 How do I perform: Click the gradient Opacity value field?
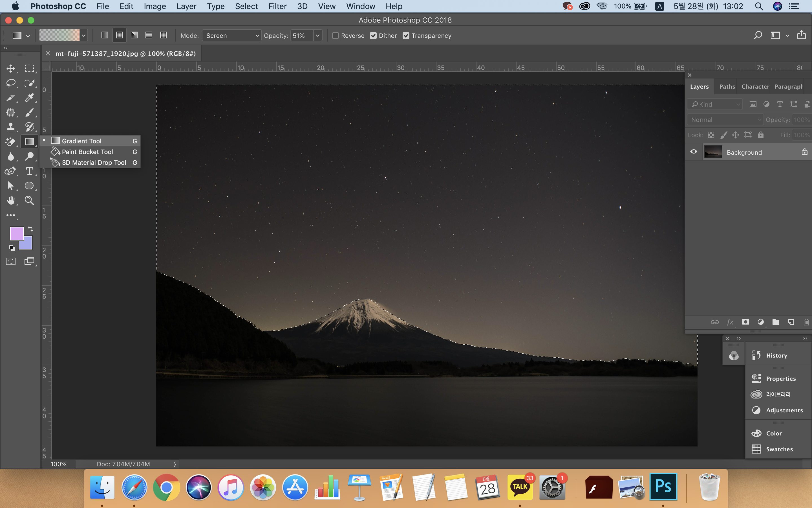[x=302, y=36]
